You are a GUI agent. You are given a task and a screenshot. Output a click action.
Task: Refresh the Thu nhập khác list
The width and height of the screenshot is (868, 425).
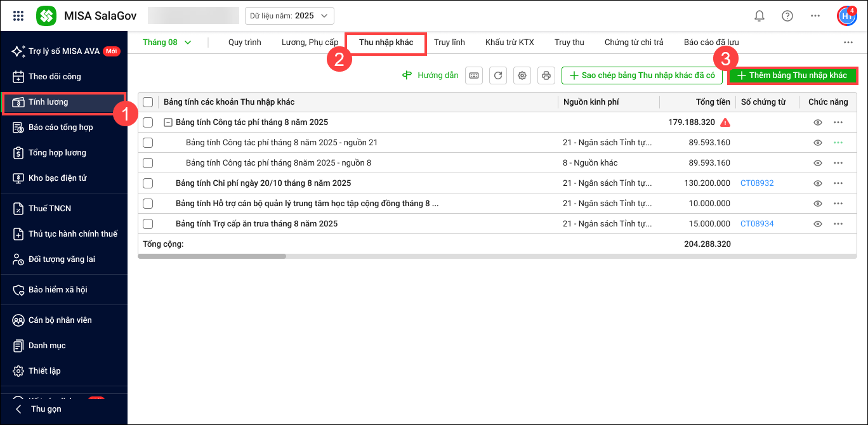498,75
